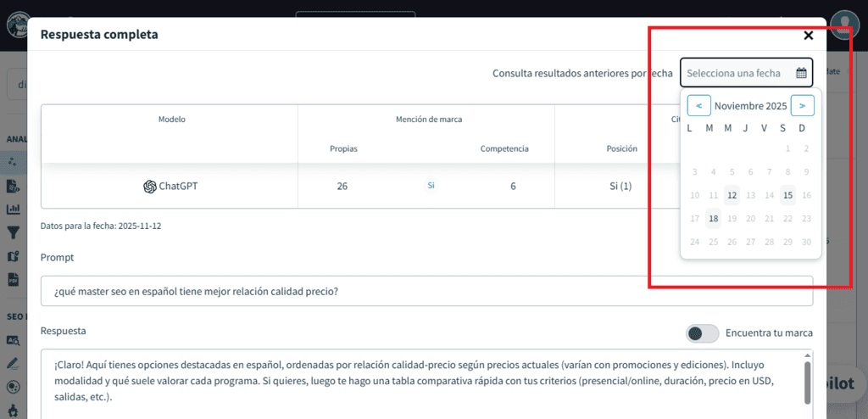This screenshot has height=419, width=868.
Task: Select November 12 in the calendar
Action: click(732, 195)
